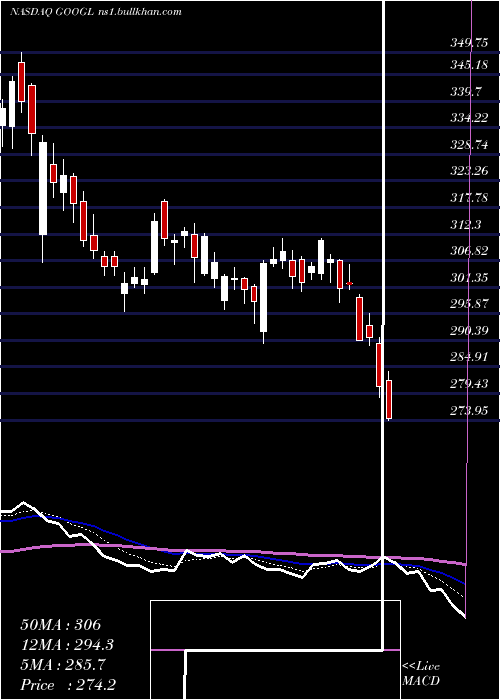Click the 312.3 price axis label
500x700 pixels.
coord(466,224)
